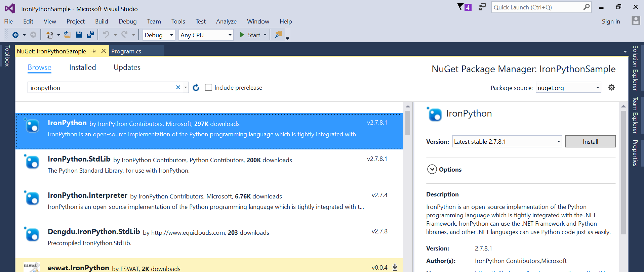Clear the ironpython search text
Image resolution: width=644 pixels, height=272 pixels.
[178, 87]
